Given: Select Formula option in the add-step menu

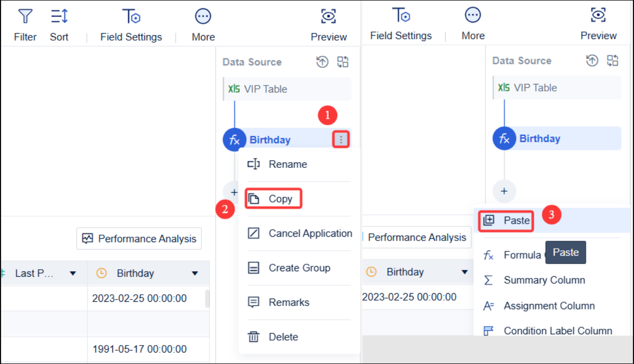Looking at the screenshot, I should click(513, 255).
